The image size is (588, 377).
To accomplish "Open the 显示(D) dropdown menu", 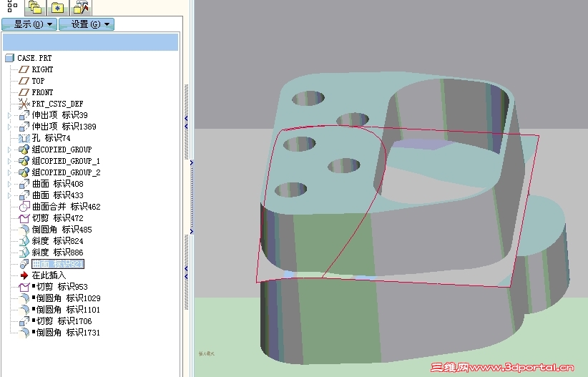I will click(29, 24).
